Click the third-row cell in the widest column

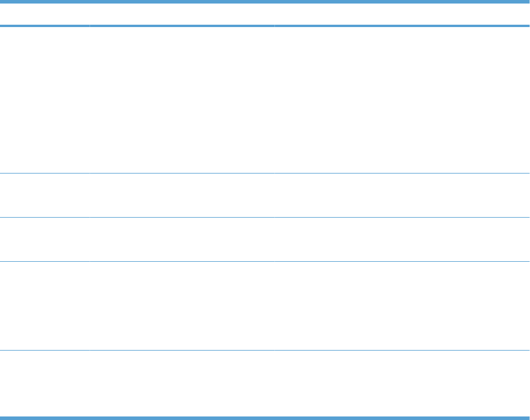(402, 239)
